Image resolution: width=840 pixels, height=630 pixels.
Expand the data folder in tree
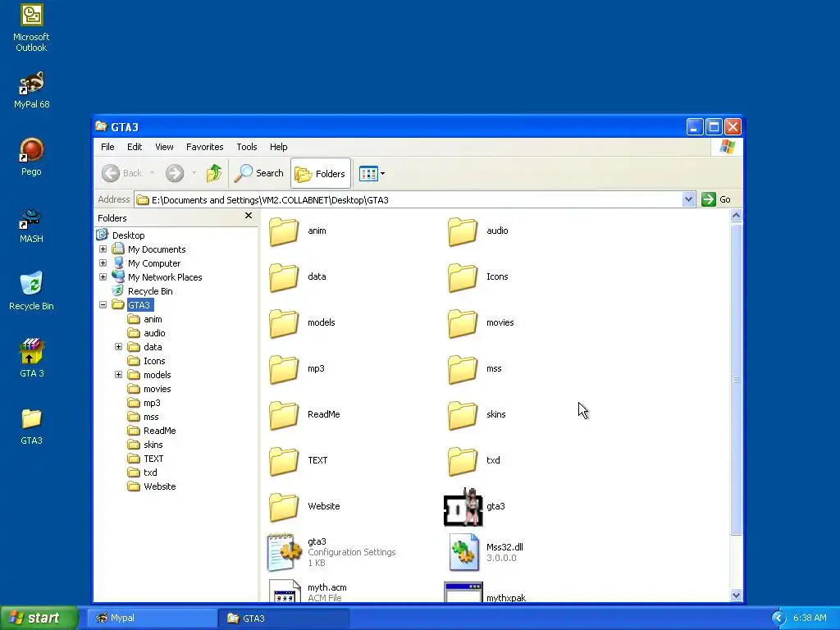[118, 347]
